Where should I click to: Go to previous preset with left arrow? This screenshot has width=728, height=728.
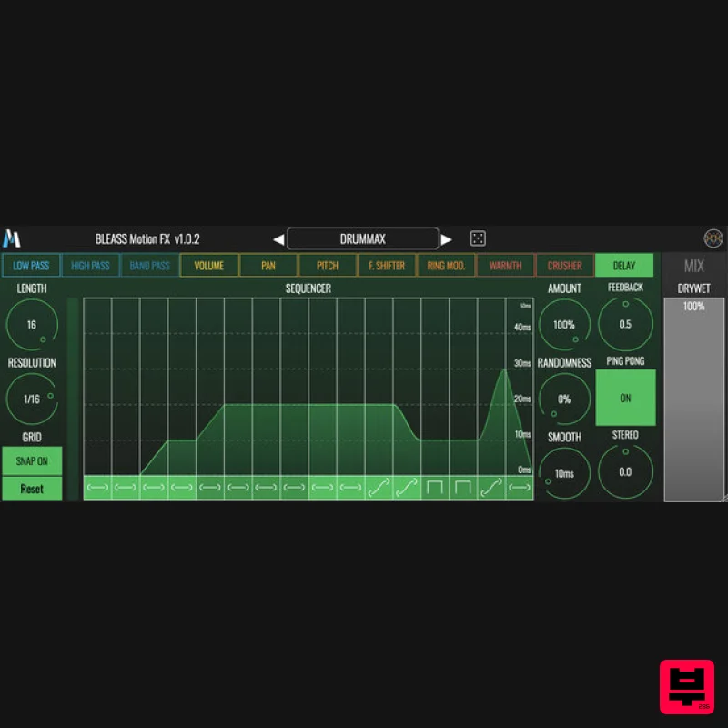click(278, 239)
